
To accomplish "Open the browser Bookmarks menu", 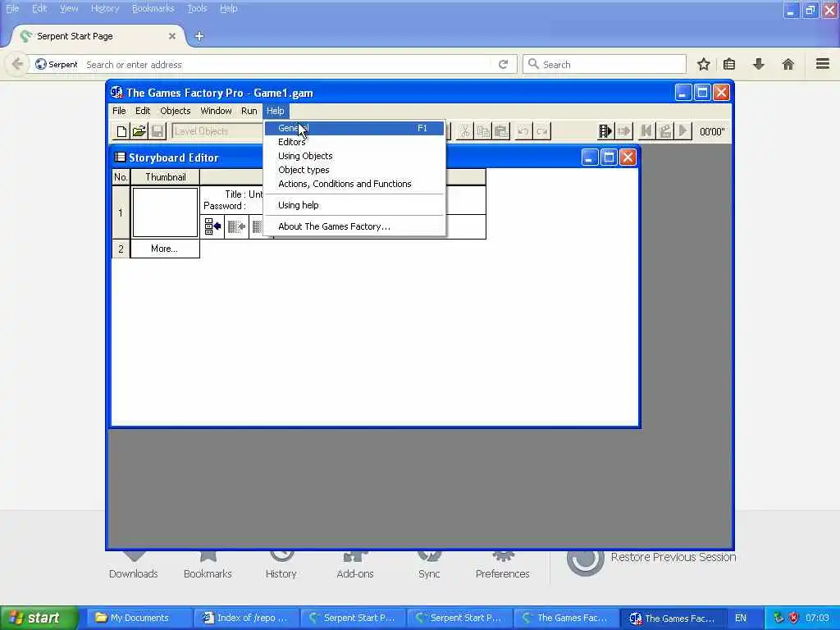I will (153, 8).
